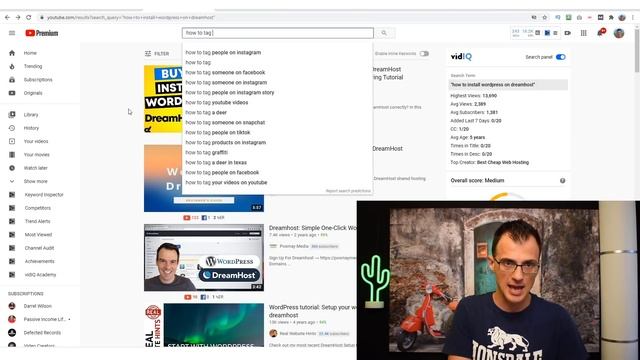Screen dimensions: 640x360
Task: Open the YouTube apps grid icon
Action: [584, 33]
